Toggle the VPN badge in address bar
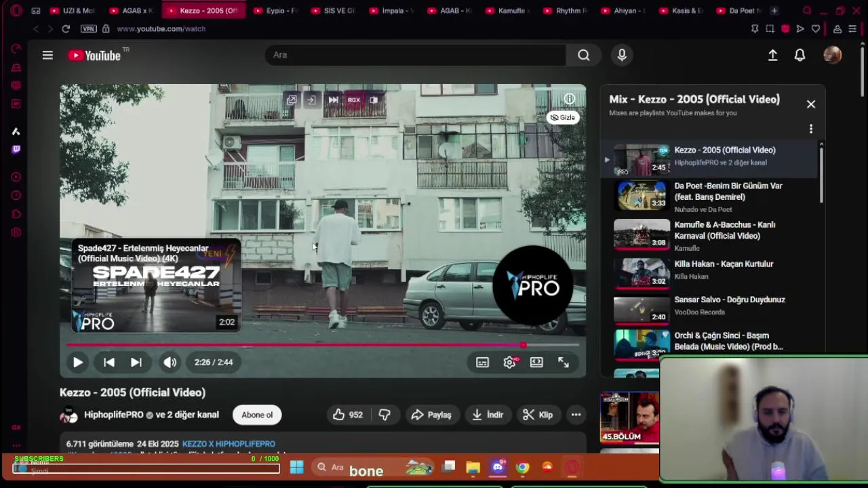 pyautogui.click(x=88, y=29)
